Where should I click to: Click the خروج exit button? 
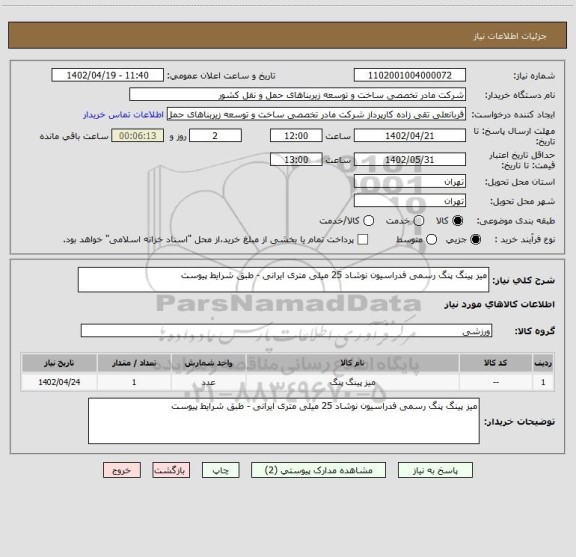click(x=122, y=470)
